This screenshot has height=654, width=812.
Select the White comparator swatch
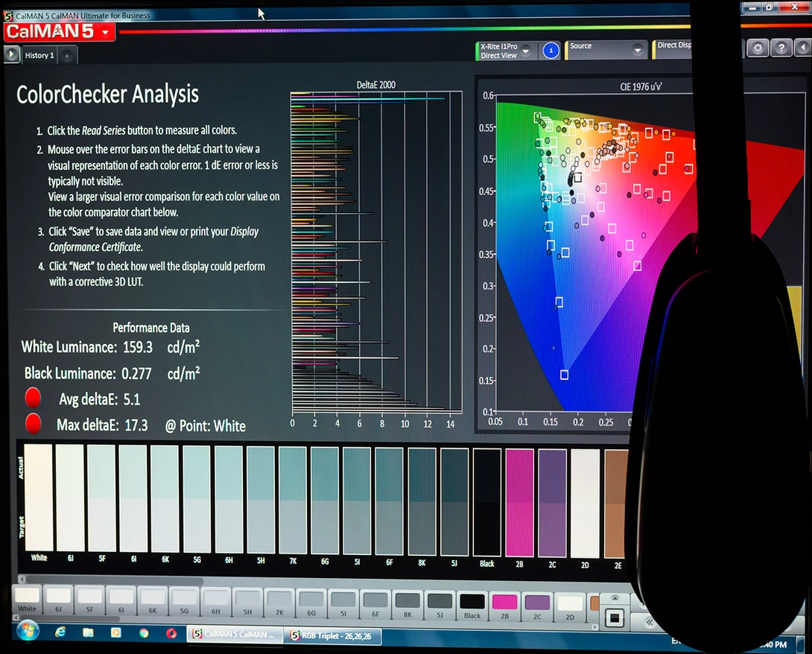(x=39, y=498)
